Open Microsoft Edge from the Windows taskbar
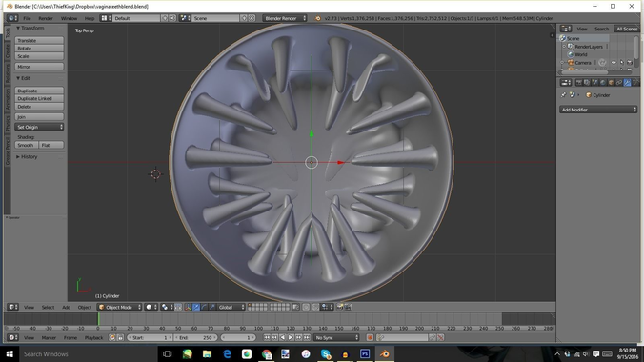 pyautogui.click(x=227, y=353)
